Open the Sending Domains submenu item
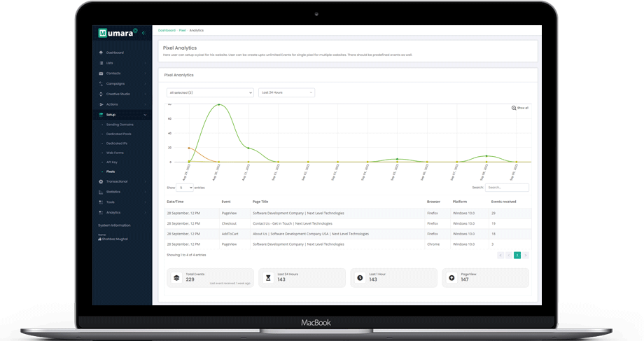Screen dimensions: 644x341 pyautogui.click(x=120, y=125)
